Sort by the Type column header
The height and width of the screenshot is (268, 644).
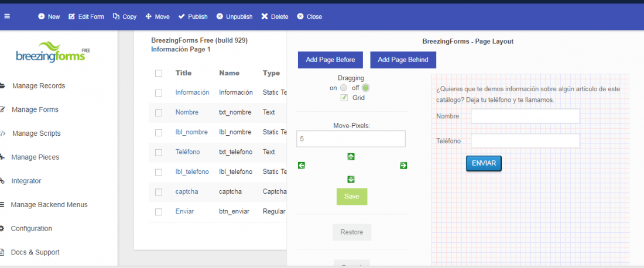272,73
